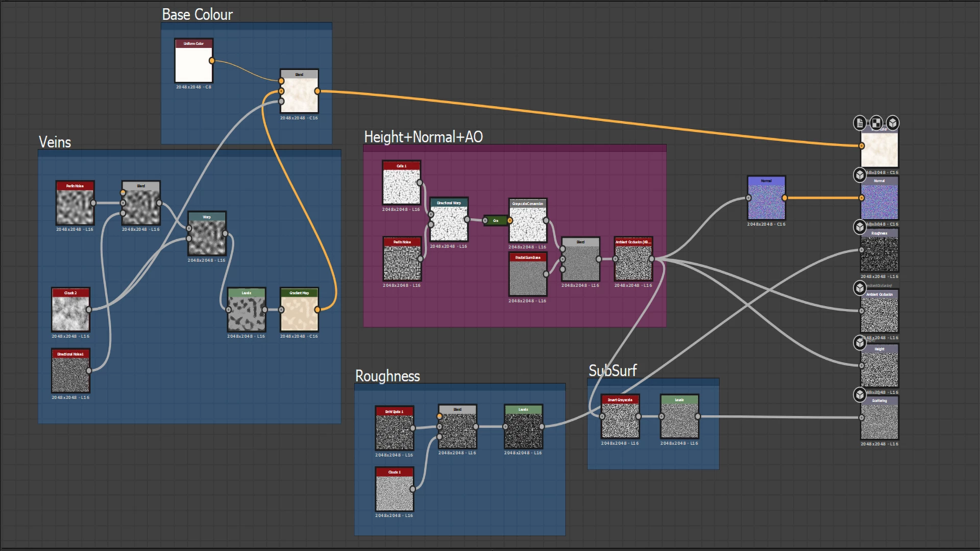
Task: Click output connector of Uniform Color node
Action: click(x=212, y=61)
